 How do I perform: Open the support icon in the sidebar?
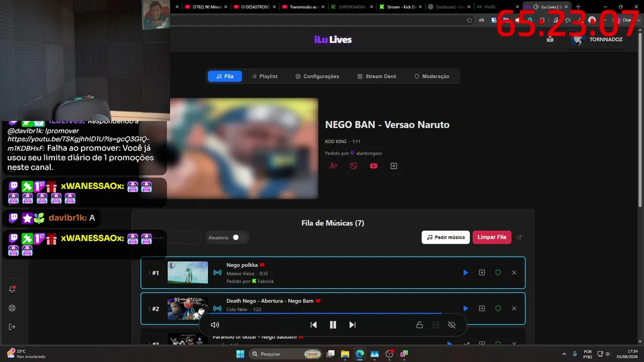tap(12, 308)
